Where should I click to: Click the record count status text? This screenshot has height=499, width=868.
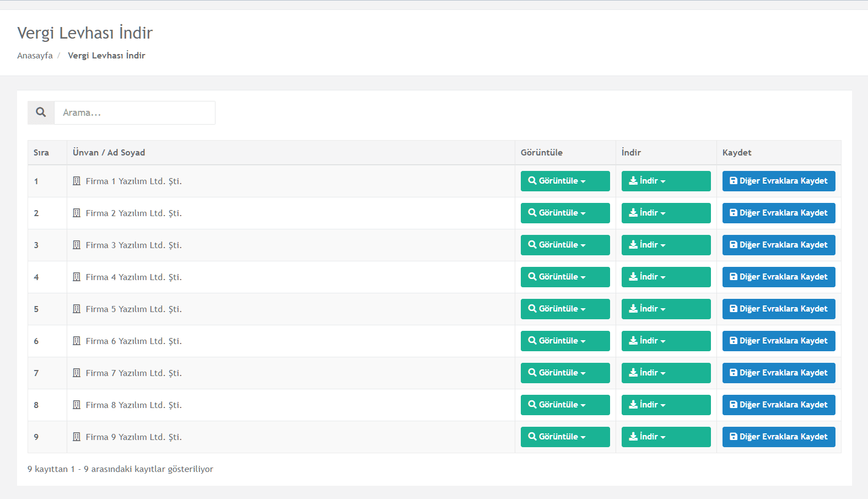(120, 469)
